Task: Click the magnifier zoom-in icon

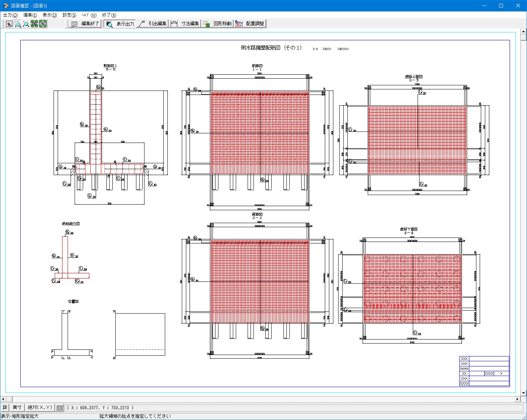Action: click(26, 24)
